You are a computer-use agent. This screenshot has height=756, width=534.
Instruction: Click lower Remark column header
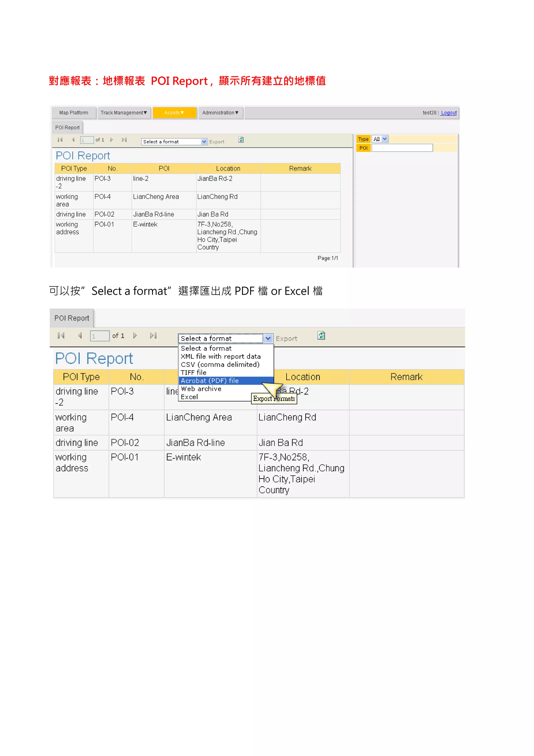(406, 377)
